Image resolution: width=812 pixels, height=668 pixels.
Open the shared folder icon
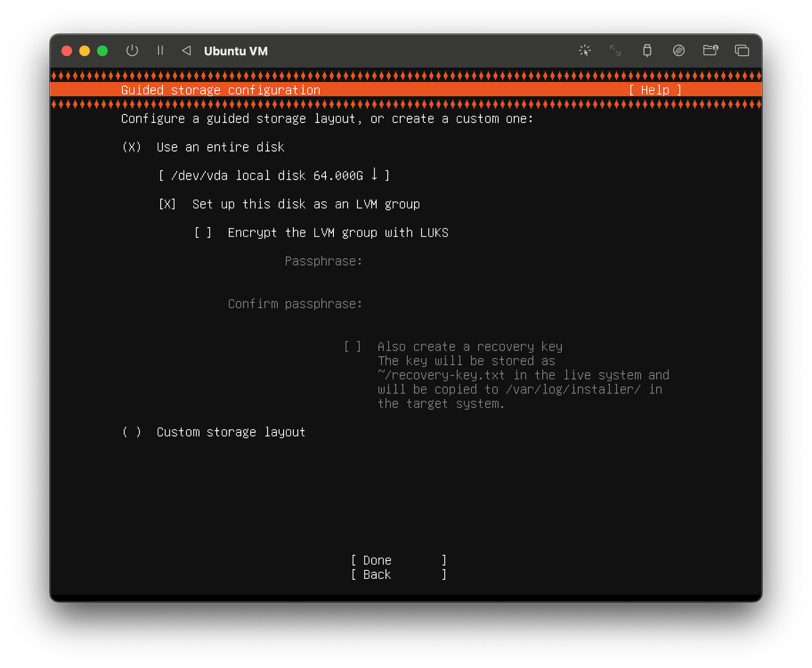pyautogui.click(x=711, y=50)
